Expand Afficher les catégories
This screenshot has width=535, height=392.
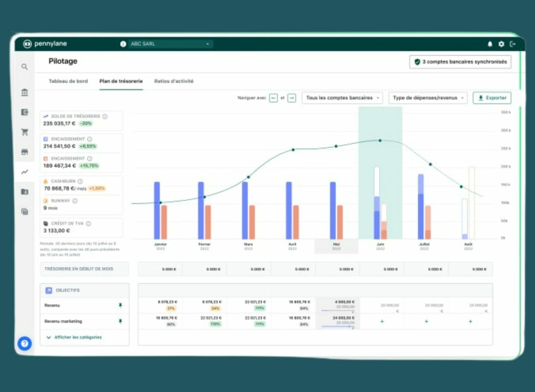75,337
